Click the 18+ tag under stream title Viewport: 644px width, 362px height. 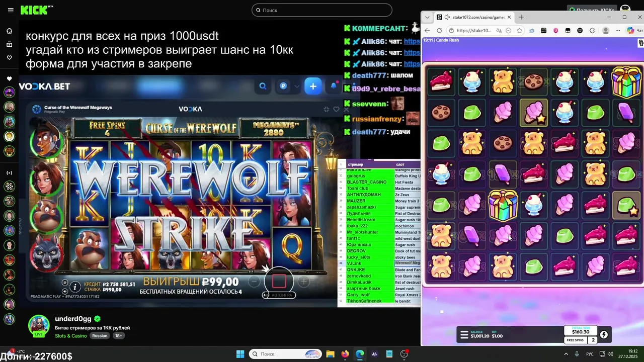[x=118, y=336]
